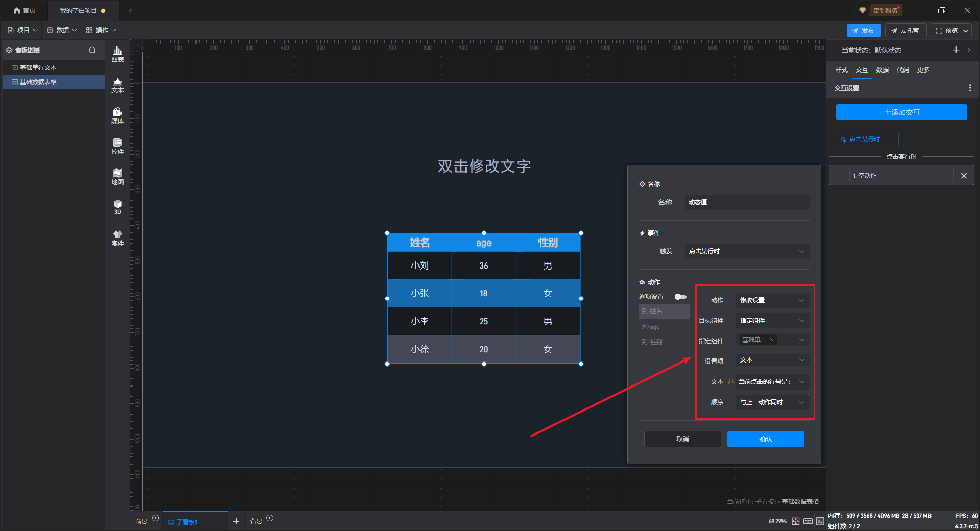
Task: Click the 小徐 table cell
Action: point(420,349)
